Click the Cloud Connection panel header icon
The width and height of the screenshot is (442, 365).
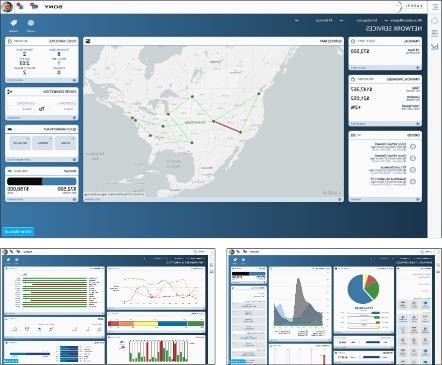[x=10, y=91]
